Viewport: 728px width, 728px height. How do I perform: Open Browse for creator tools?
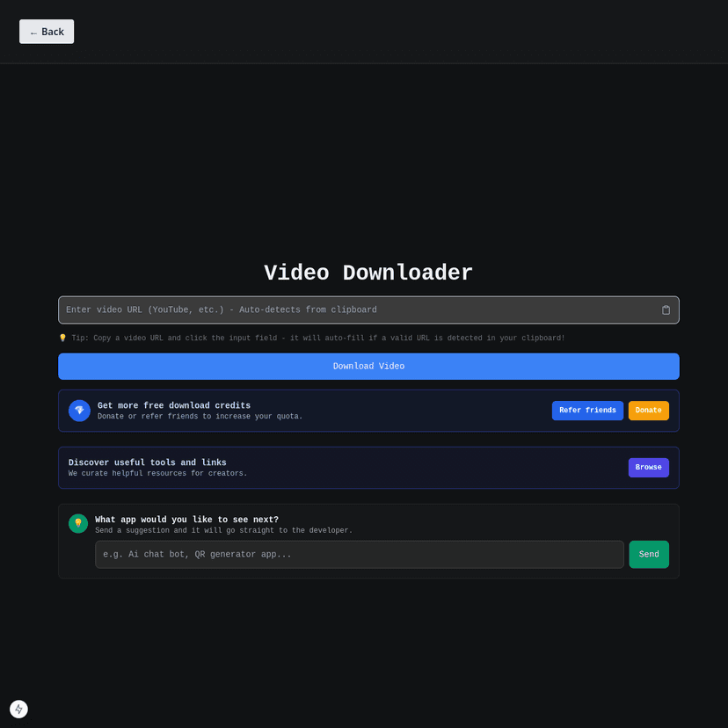pyautogui.click(x=648, y=467)
